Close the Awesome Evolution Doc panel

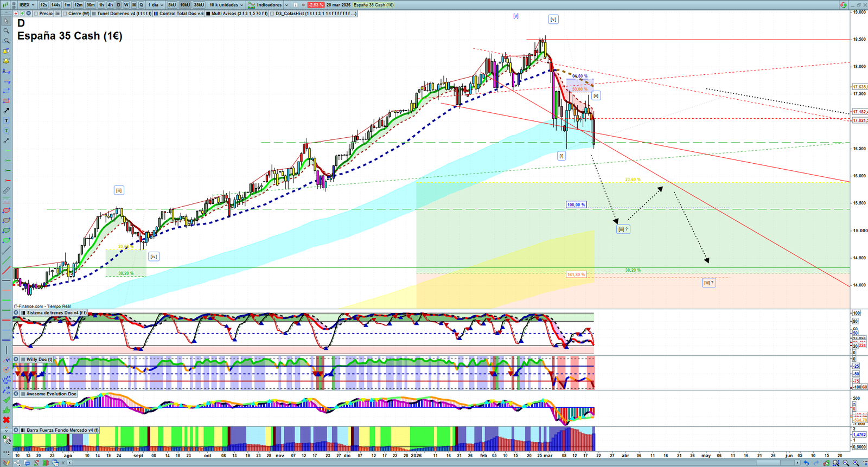click(x=16, y=394)
